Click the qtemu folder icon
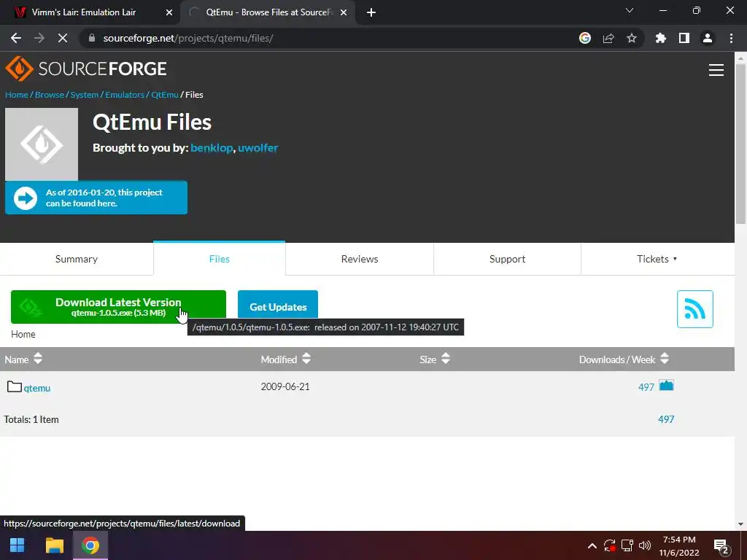 click(15, 386)
